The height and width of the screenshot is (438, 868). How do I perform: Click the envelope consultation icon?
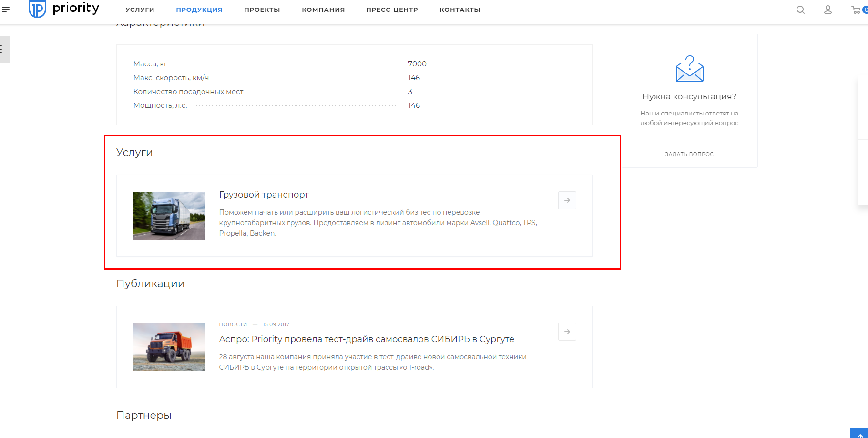point(689,69)
